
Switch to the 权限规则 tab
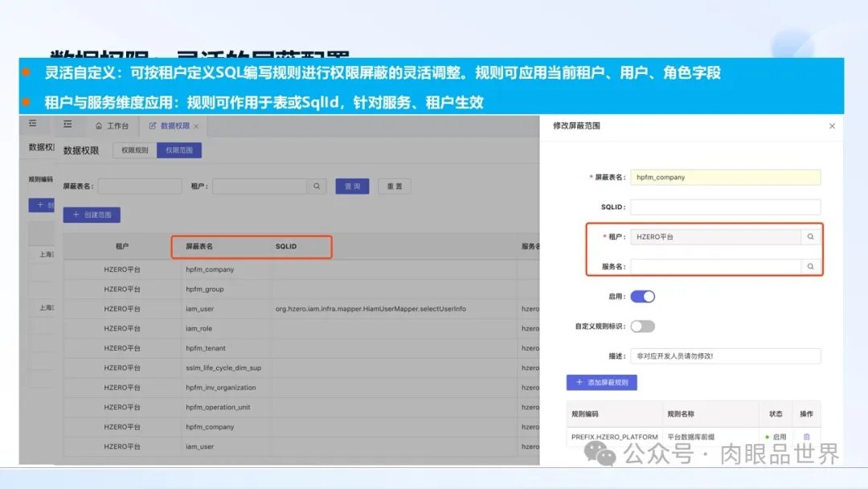pos(134,150)
